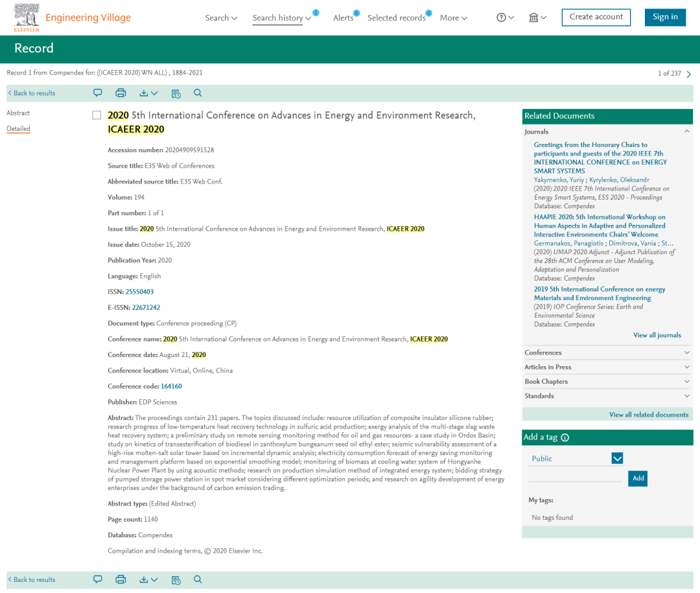Click the publisher value EDP Sciences
This screenshot has width=700, height=593.
click(158, 402)
